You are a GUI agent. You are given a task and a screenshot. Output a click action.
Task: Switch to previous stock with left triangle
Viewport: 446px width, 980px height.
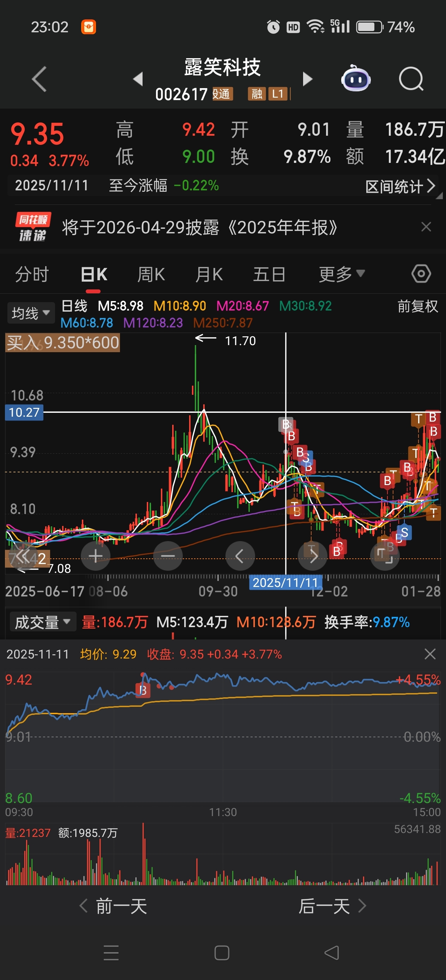click(x=138, y=79)
